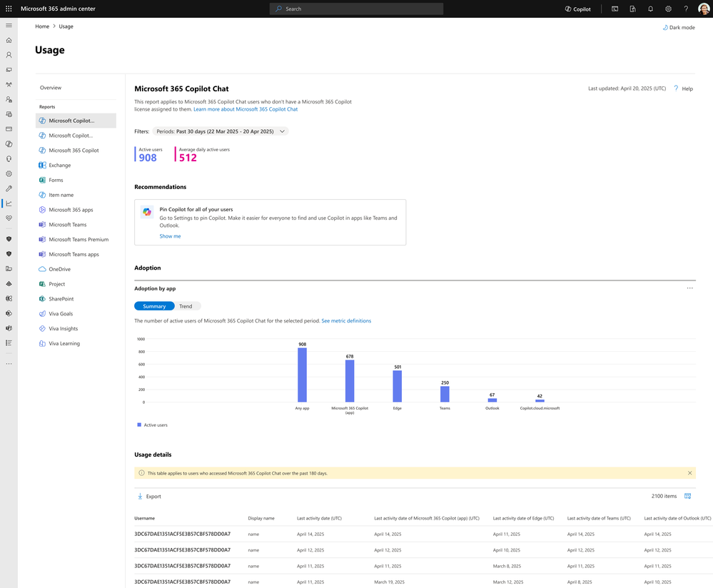Click the Copilot logo in recommendation card
Image resolution: width=713 pixels, height=588 pixels.
(147, 212)
